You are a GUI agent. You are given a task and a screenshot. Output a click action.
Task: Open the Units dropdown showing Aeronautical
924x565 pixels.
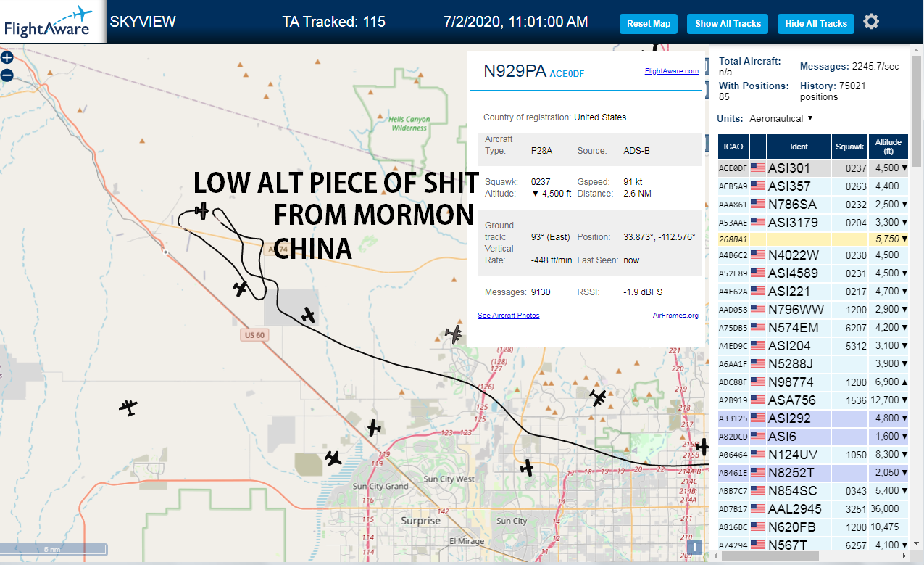[781, 118]
